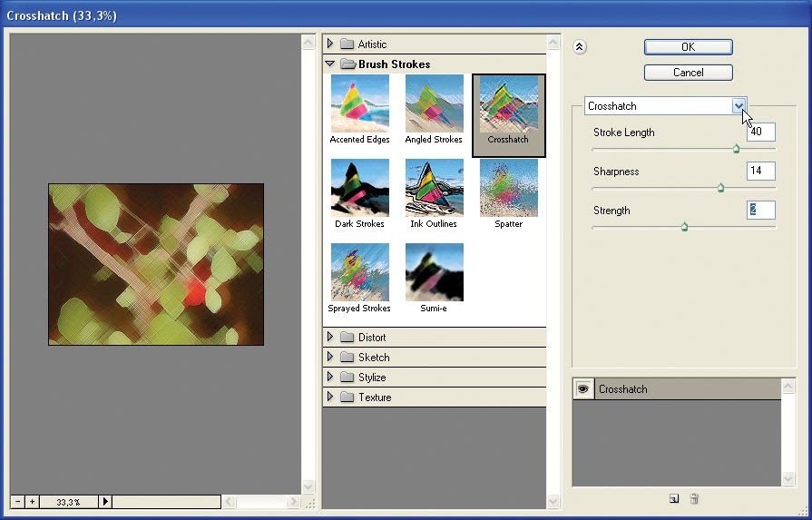Open the zoom percentage popup arrow

pyautogui.click(x=105, y=501)
